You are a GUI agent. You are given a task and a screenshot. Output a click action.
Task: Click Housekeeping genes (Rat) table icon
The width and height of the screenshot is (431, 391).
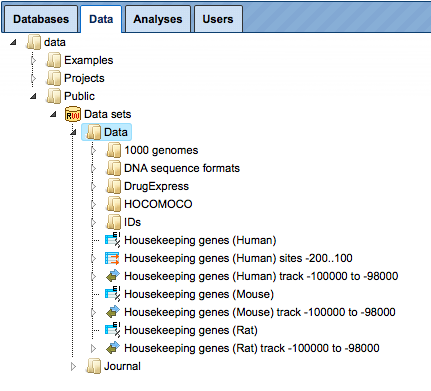coord(113,330)
